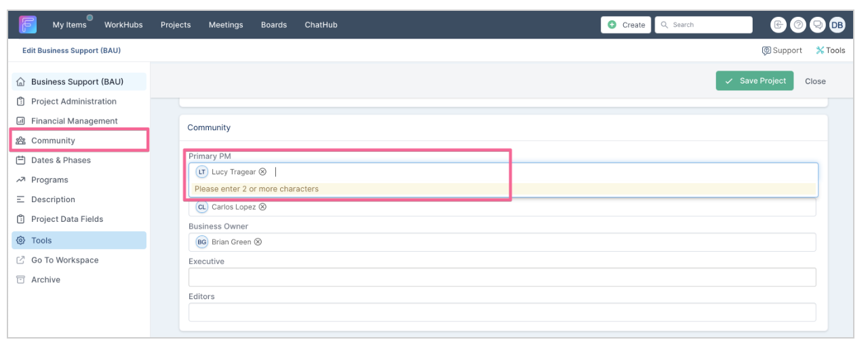
Task: Remove Lucy Tragear from Primary PM
Action: (x=262, y=172)
